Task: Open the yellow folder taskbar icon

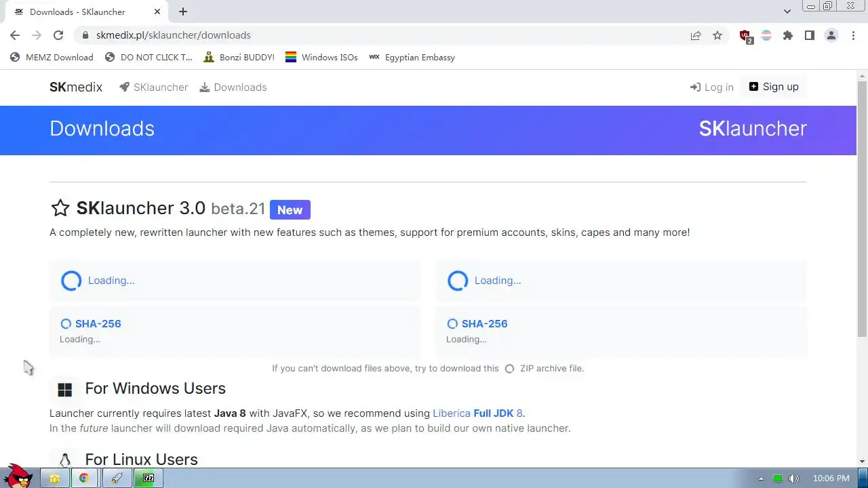Action: [x=54, y=478]
